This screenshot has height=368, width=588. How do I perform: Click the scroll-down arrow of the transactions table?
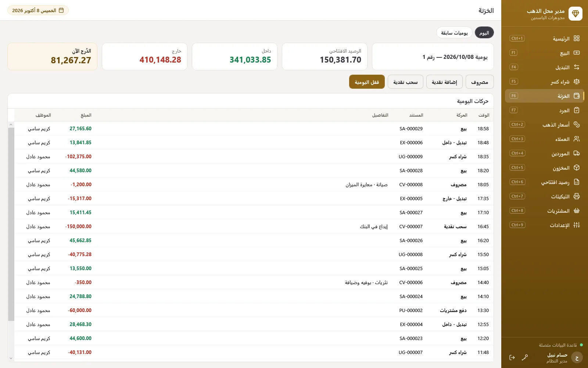coord(11,358)
